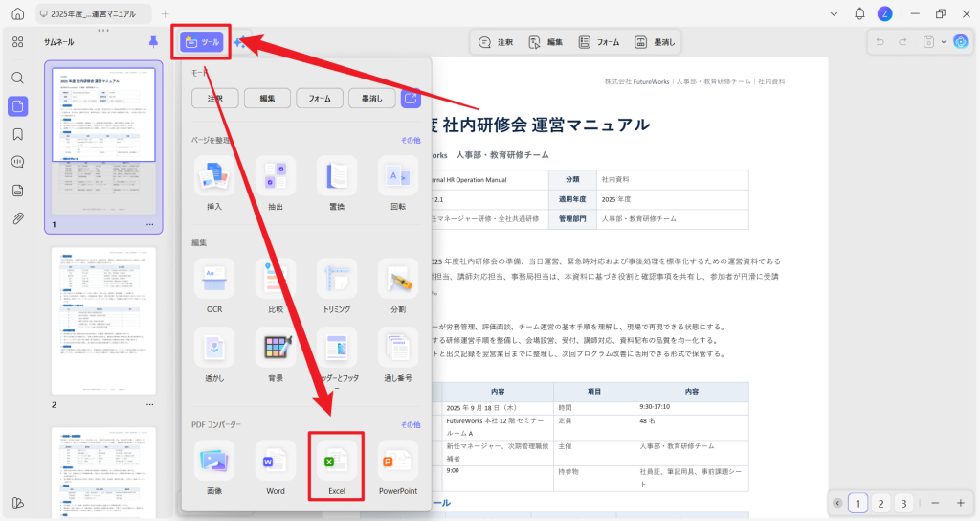Open the 背景 background tool
The height and width of the screenshot is (521, 980).
pos(276,355)
